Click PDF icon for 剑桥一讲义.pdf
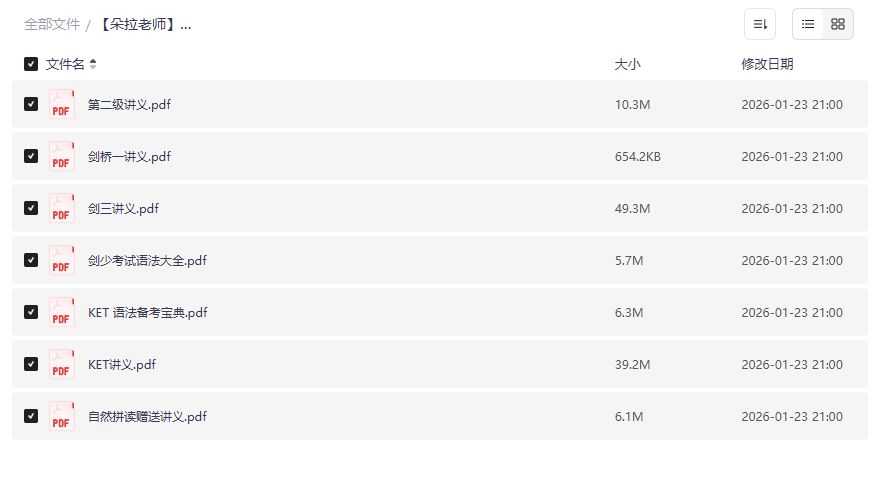 [62, 156]
